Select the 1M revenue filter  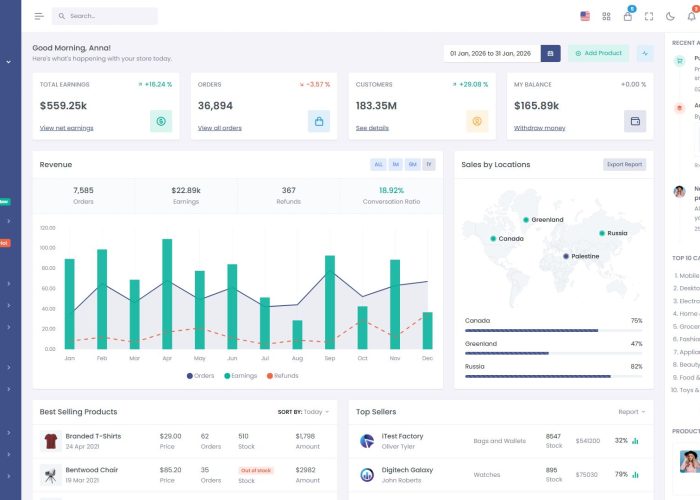[x=396, y=164]
